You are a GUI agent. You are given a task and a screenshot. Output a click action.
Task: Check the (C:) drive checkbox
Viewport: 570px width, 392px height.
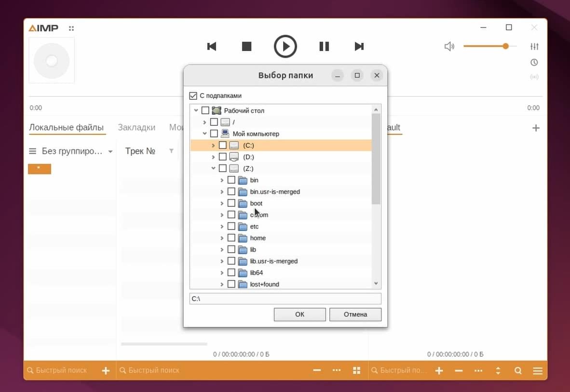(x=223, y=145)
